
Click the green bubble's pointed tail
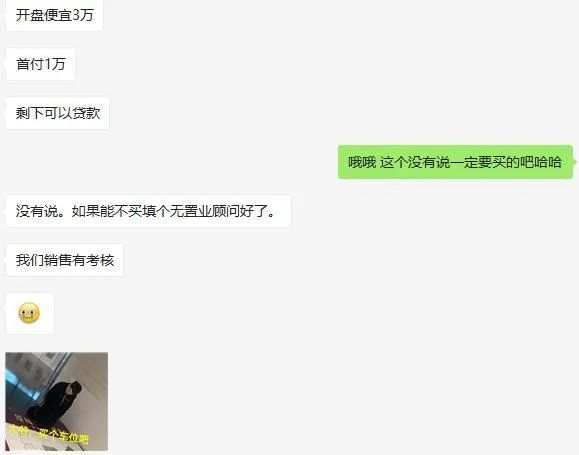tap(574, 162)
